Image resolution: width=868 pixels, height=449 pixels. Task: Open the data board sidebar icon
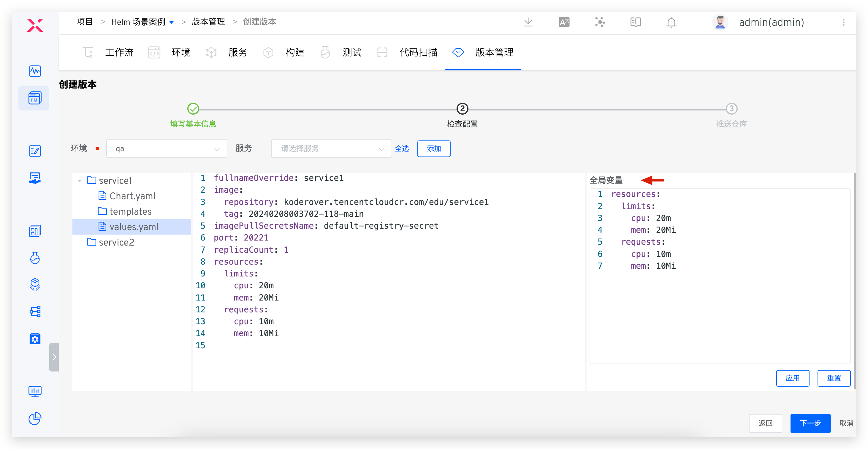click(x=35, y=231)
